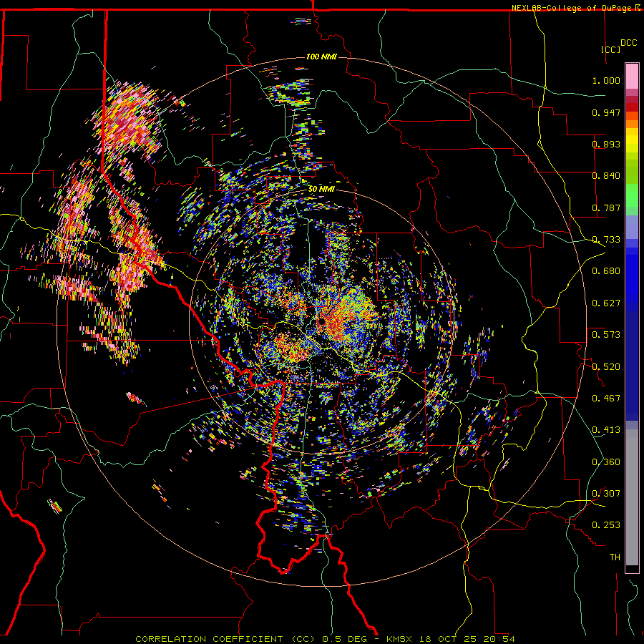
Task: Select the 0.733 scale value
Action: click(x=606, y=240)
